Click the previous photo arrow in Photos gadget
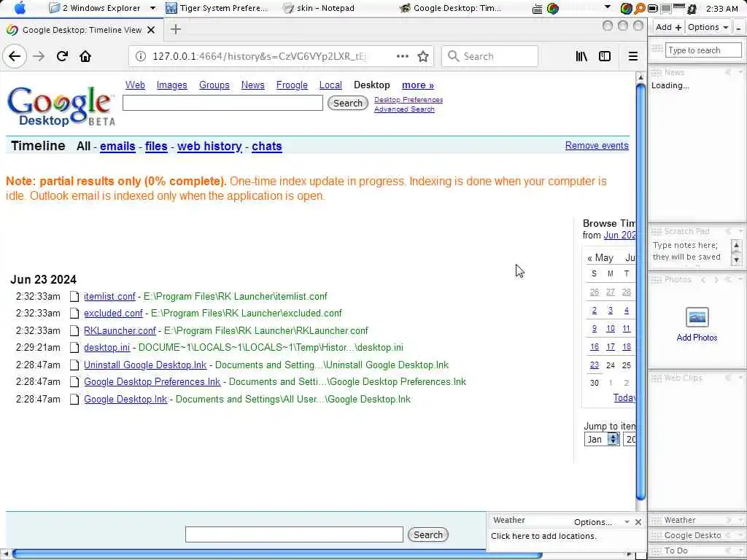747x560 pixels. tap(703, 280)
